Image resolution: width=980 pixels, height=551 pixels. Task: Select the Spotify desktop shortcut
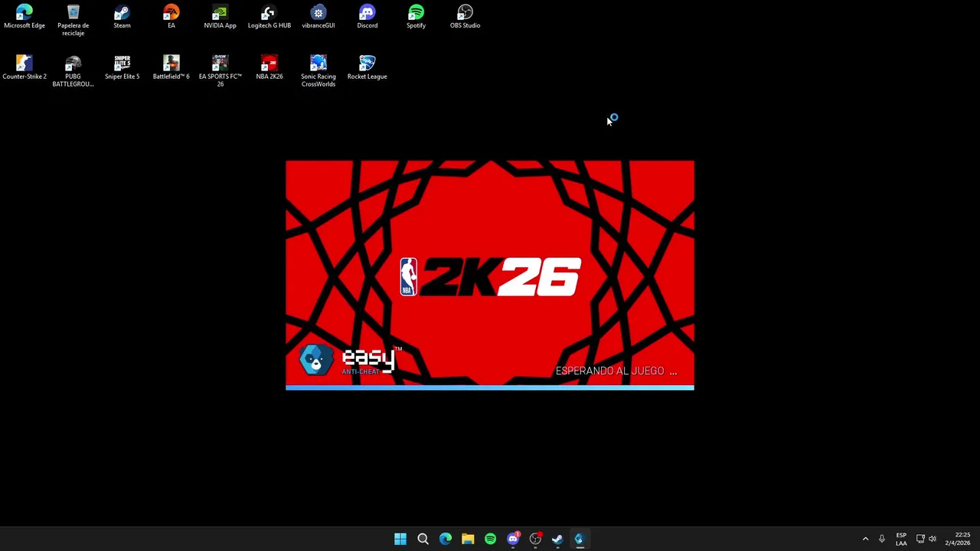[x=416, y=17]
